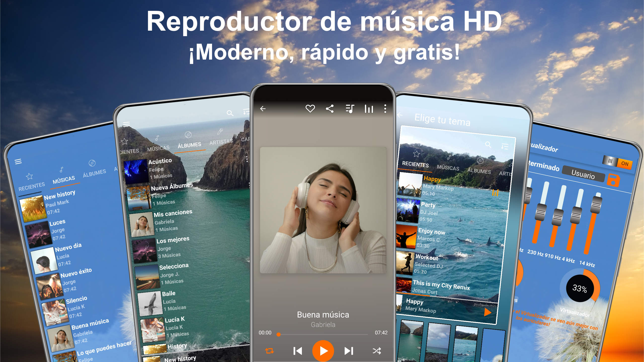
Task: Tap the orange pause bars next to Happy
Action: click(x=495, y=193)
